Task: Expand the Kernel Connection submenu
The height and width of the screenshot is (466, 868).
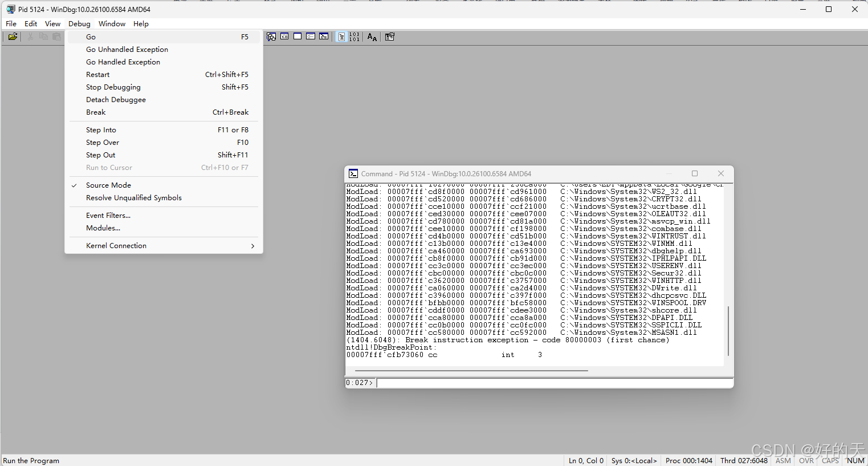Action: click(x=116, y=245)
